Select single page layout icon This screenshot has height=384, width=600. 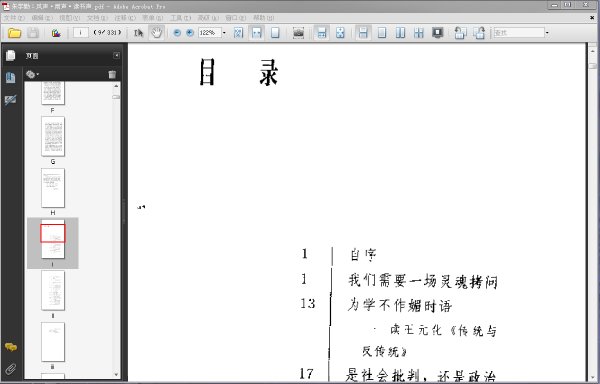coord(382,33)
